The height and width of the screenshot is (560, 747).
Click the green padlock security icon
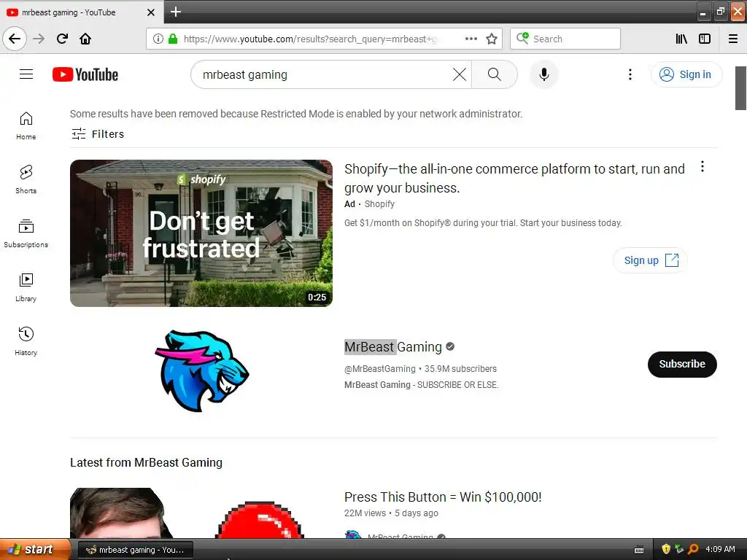[173, 39]
